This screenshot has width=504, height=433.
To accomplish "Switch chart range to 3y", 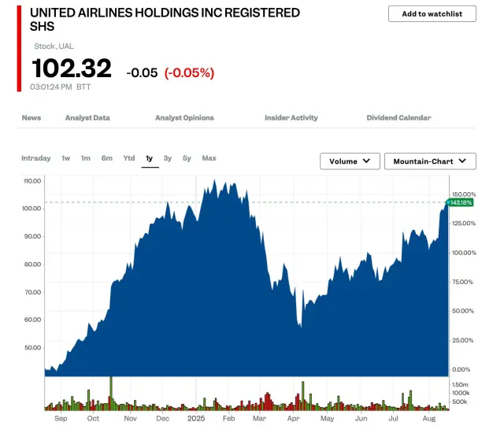I will click(x=168, y=158).
